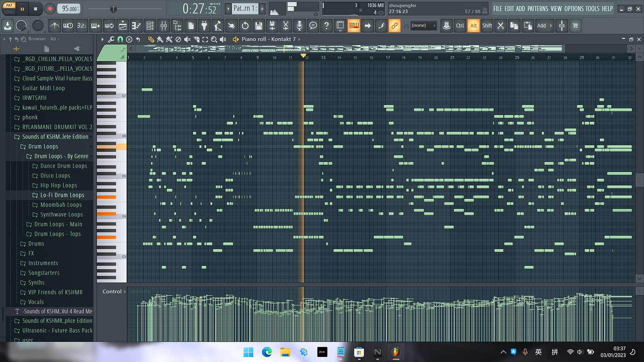
Task: Activate the Select tool in piano roll
Action: tap(205, 40)
